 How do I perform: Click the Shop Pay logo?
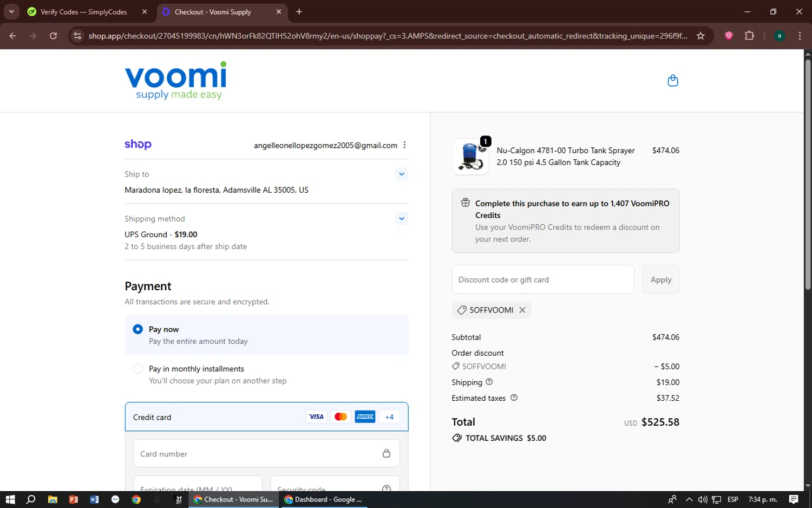coord(138,145)
